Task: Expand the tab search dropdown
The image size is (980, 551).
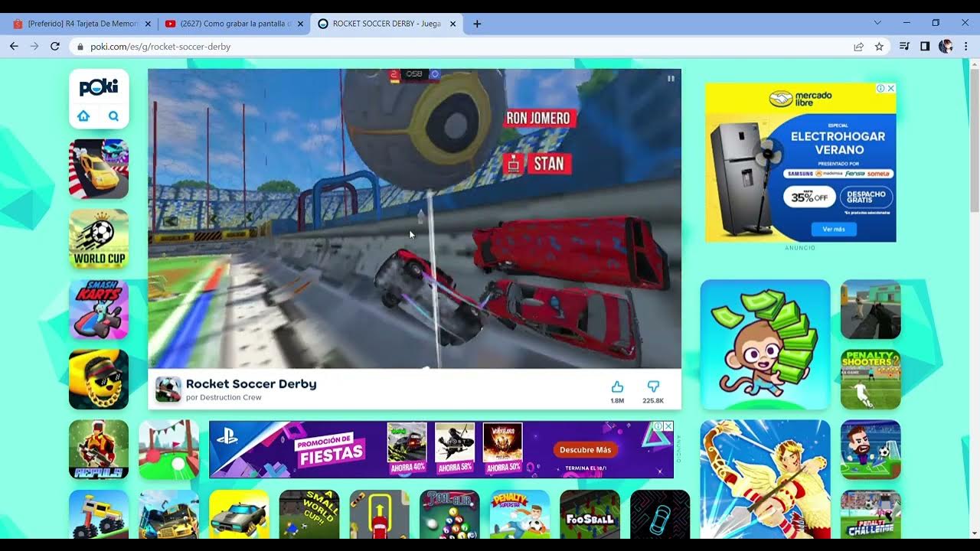Action: point(877,23)
